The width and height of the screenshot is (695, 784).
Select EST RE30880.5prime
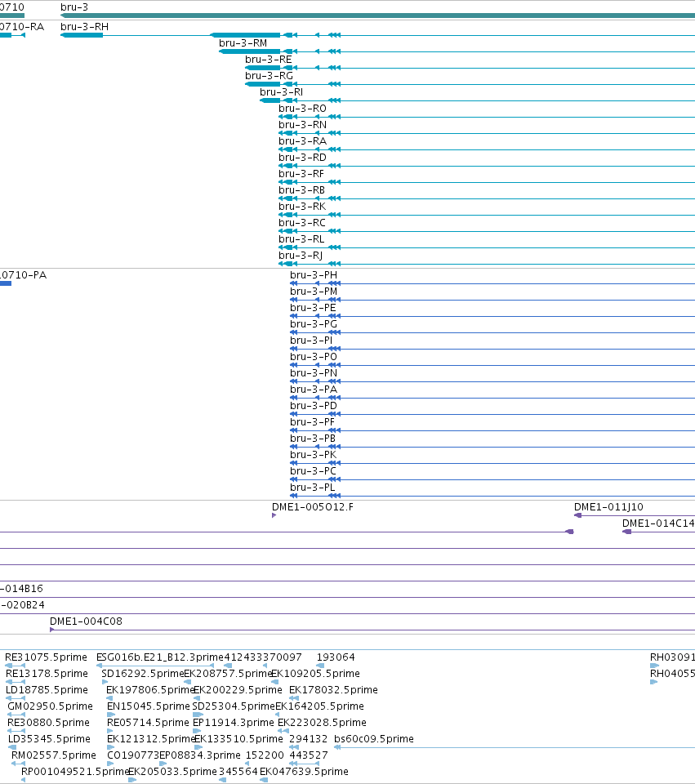coord(48,723)
